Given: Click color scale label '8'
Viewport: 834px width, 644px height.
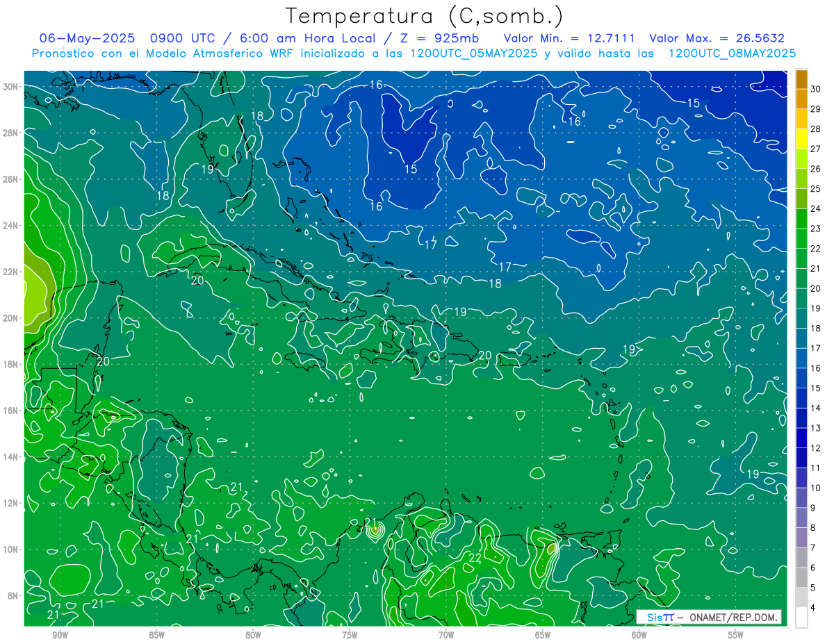Looking at the screenshot, I should tap(813, 528).
